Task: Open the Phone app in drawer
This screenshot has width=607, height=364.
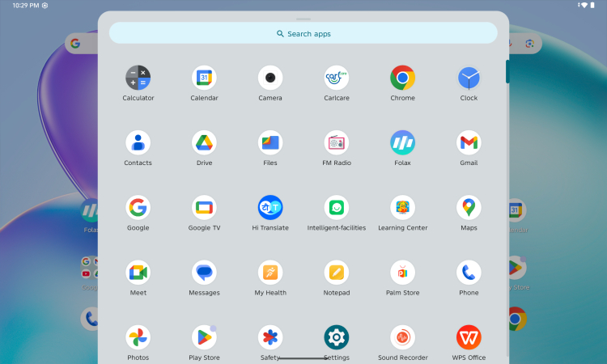Action: click(x=469, y=273)
